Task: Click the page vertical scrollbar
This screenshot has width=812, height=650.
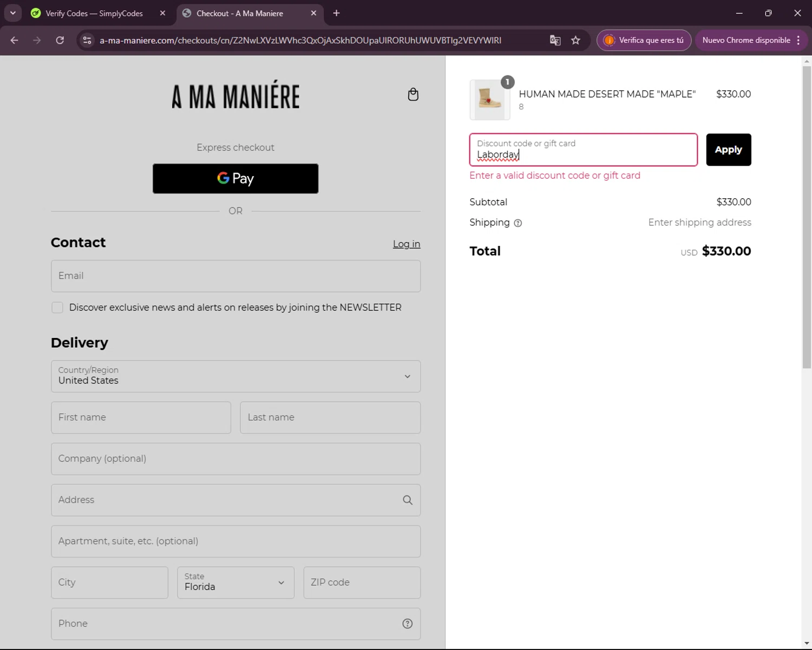Action: pyautogui.click(x=807, y=217)
